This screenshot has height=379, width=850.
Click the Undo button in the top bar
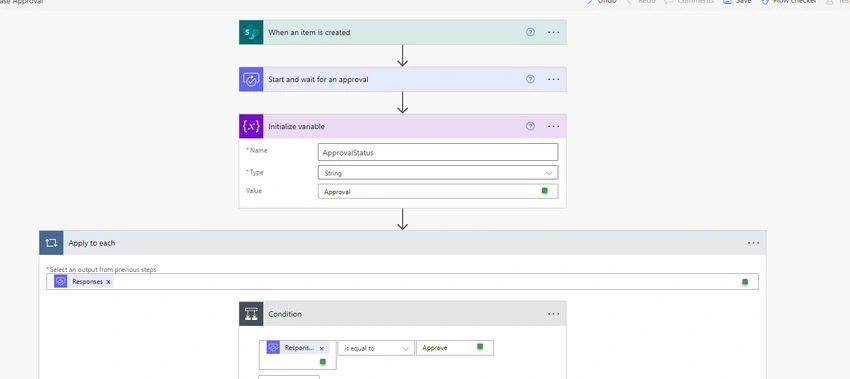[602, 2]
